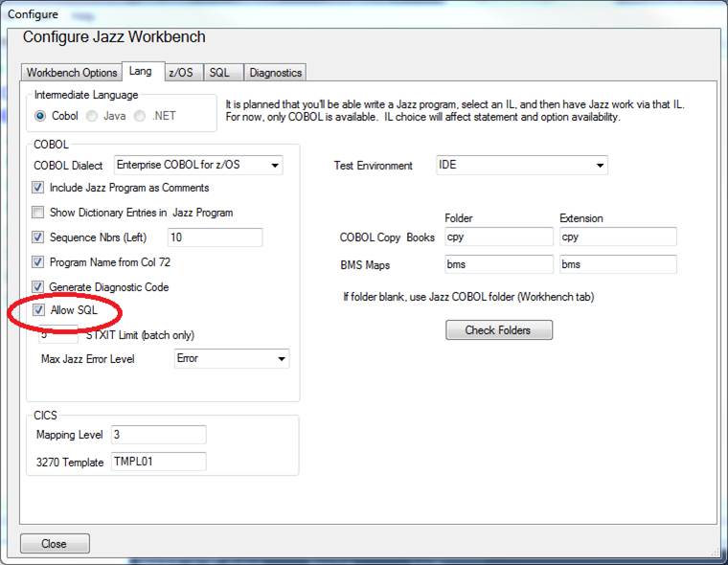Switch to the SQL tab
Screen dimensions: 728x565
pyautogui.click(x=223, y=73)
